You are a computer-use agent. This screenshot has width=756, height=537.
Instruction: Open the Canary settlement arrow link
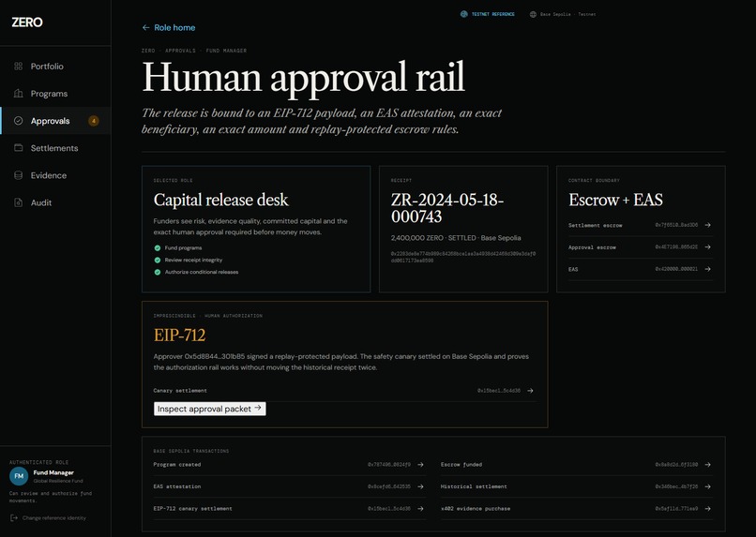[530, 391]
